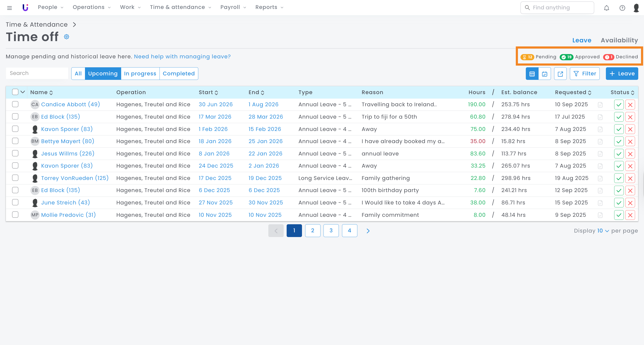The image size is (644, 345).
Task: Click the Time off settings gear icon
Action: (66, 37)
